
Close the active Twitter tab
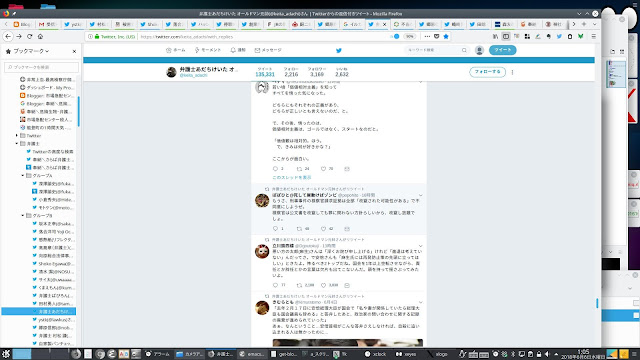click(x=384, y=24)
